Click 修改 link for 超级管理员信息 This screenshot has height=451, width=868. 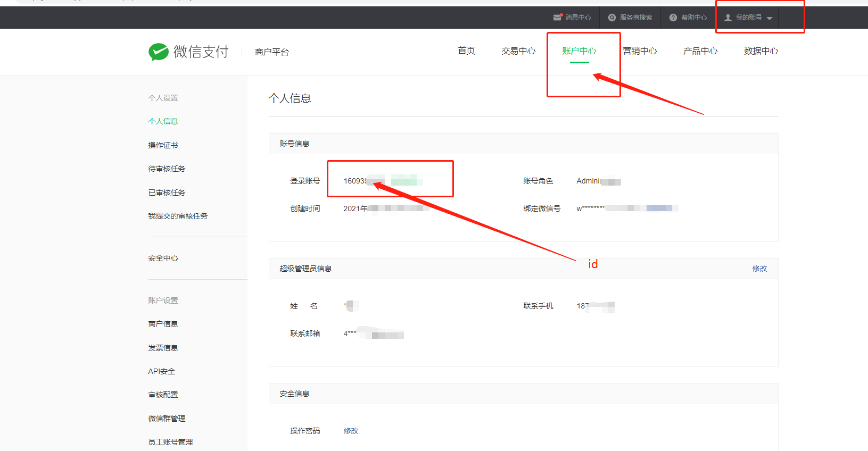click(x=759, y=269)
